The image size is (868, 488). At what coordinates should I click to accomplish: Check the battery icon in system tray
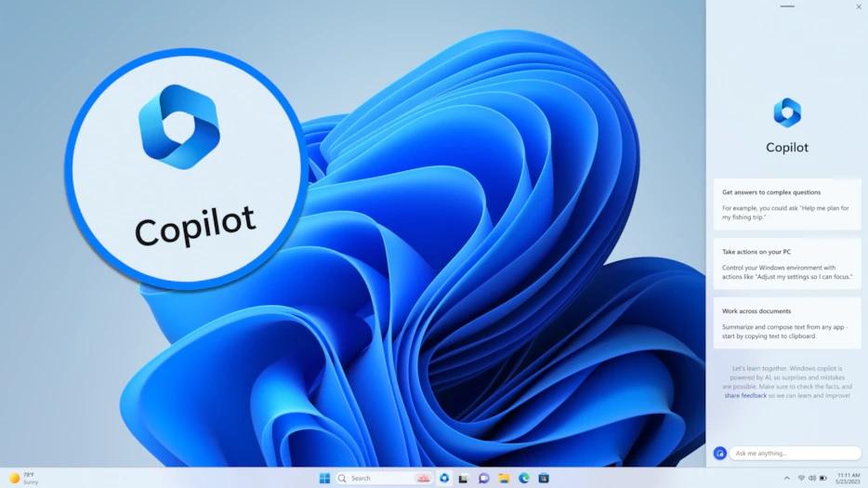823,478
